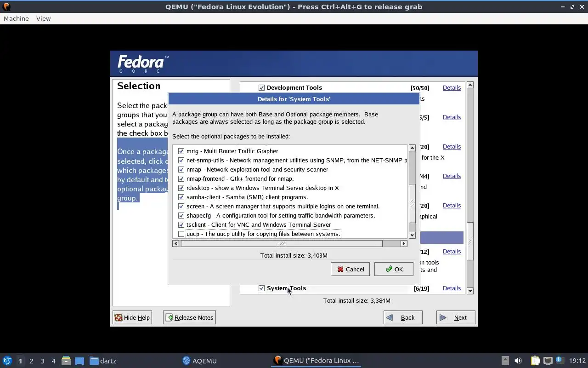Toggle nmap-frontend Gtk+ frontend checkbox
This screenshot has width=588, height=368.
(181, 178)
